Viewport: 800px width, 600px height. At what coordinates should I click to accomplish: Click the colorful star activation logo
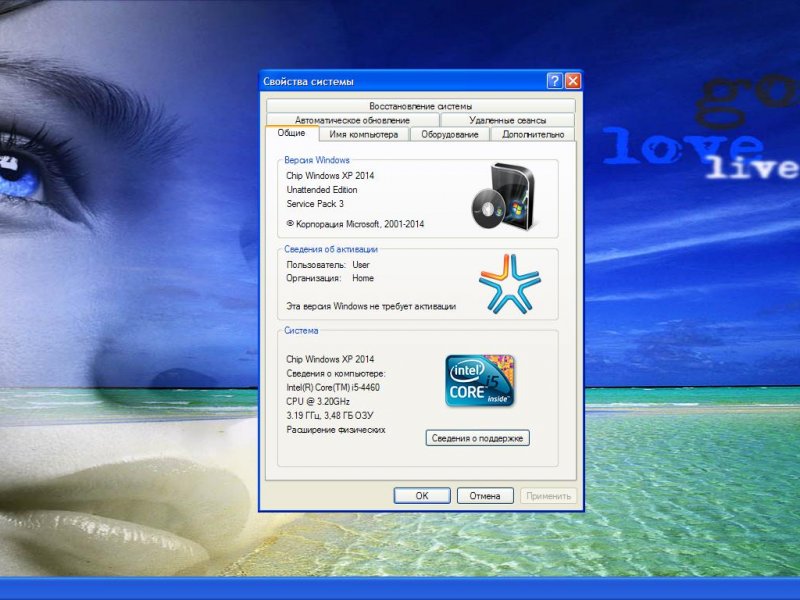tap(509, 283)
